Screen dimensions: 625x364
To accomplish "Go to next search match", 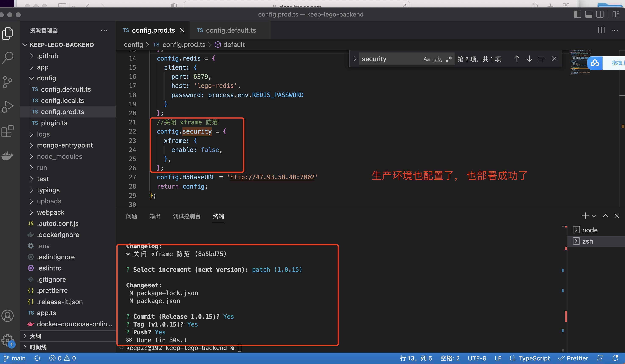I will [x=529, y=59].
